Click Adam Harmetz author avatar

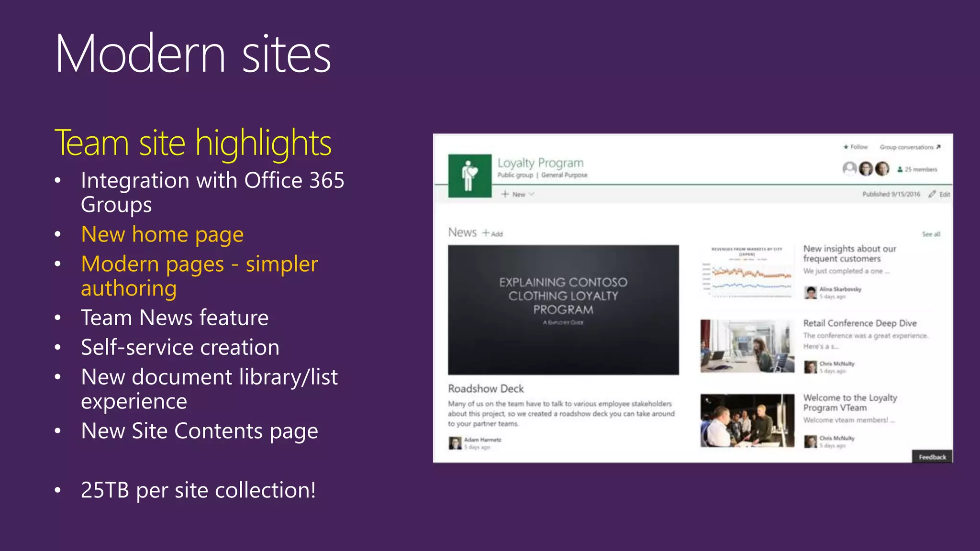[455, 443]
